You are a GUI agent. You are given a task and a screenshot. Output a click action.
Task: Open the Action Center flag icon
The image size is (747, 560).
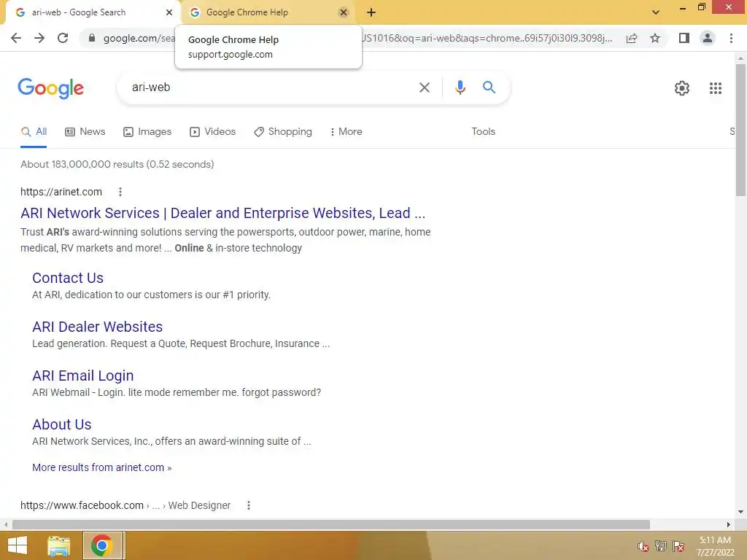(x=678, y=546)
